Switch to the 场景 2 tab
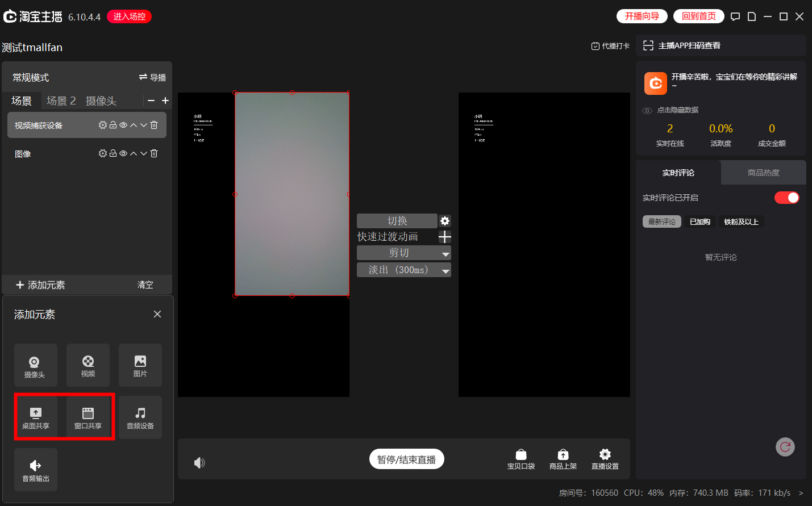812x506 pixels. point(61,101)
